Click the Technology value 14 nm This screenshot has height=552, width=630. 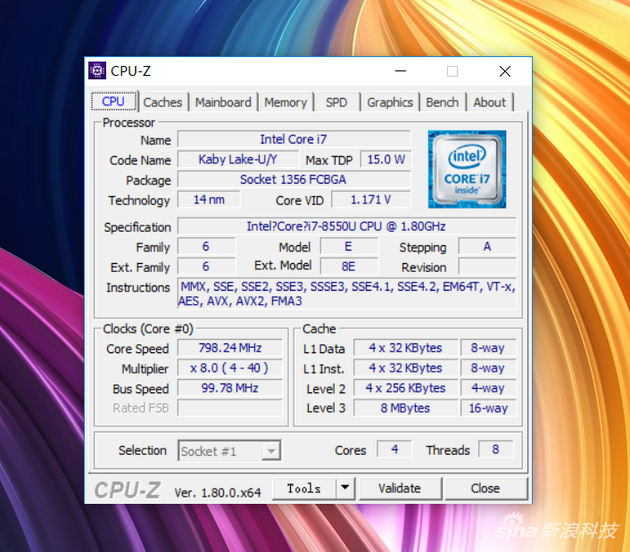pos(209,199)
